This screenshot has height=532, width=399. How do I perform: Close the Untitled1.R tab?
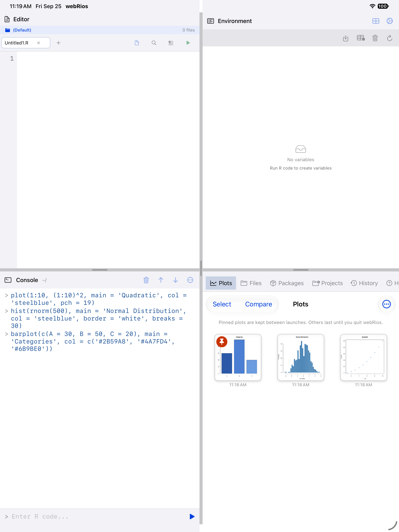pyautogui.click(x=38, y=43)
